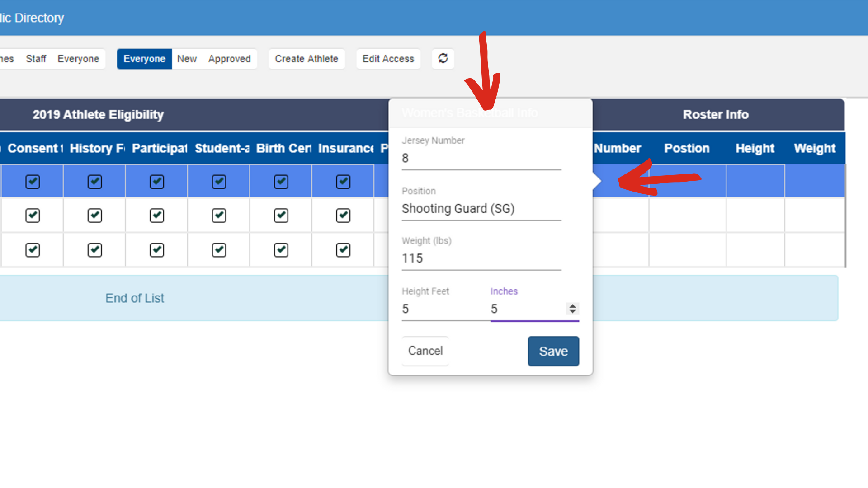
Task: Save the basketball roster info
Action: 553,351
